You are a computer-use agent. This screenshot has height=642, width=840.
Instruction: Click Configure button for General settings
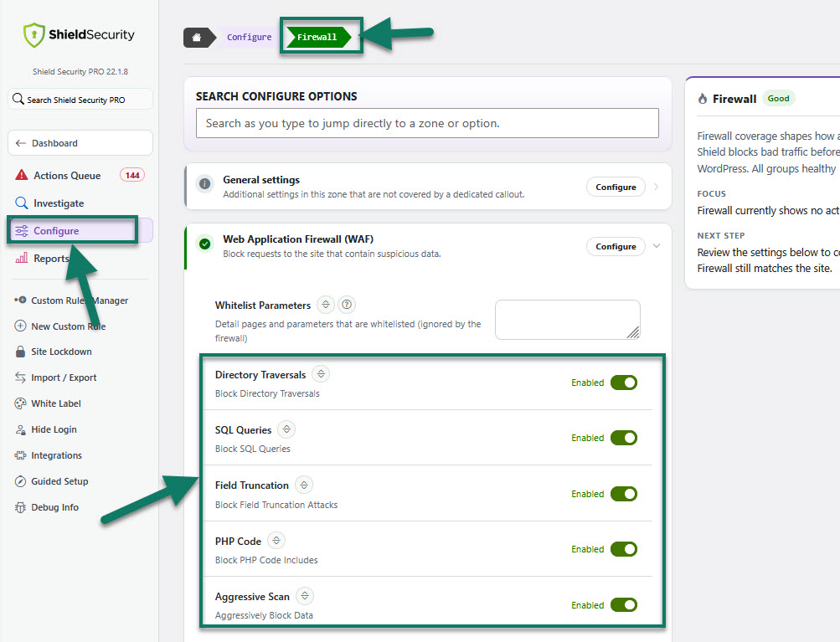(x=616, y=187)
